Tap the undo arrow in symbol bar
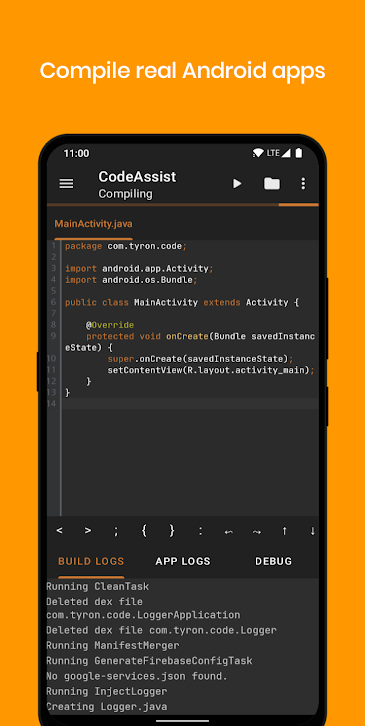Image resolution: width=365 pixels, height=726 pixels. pos(228,532)
